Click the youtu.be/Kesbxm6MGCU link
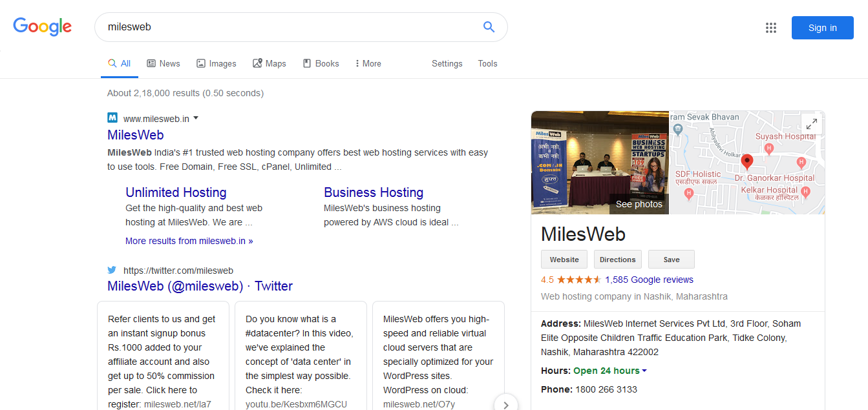Screen dimensions: 868x410 (x=297, y=404)
